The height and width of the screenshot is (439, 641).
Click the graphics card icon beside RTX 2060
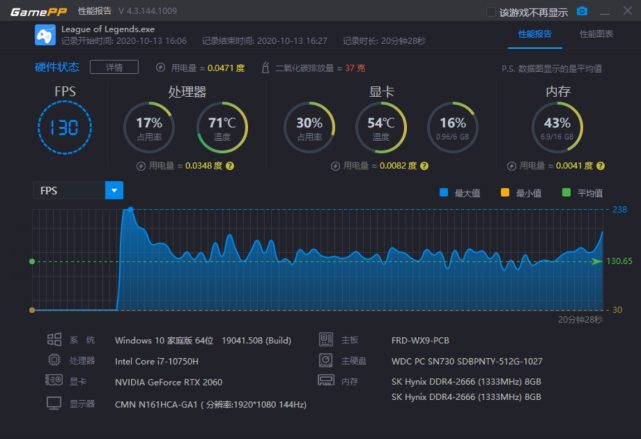(x=54, y=380)
